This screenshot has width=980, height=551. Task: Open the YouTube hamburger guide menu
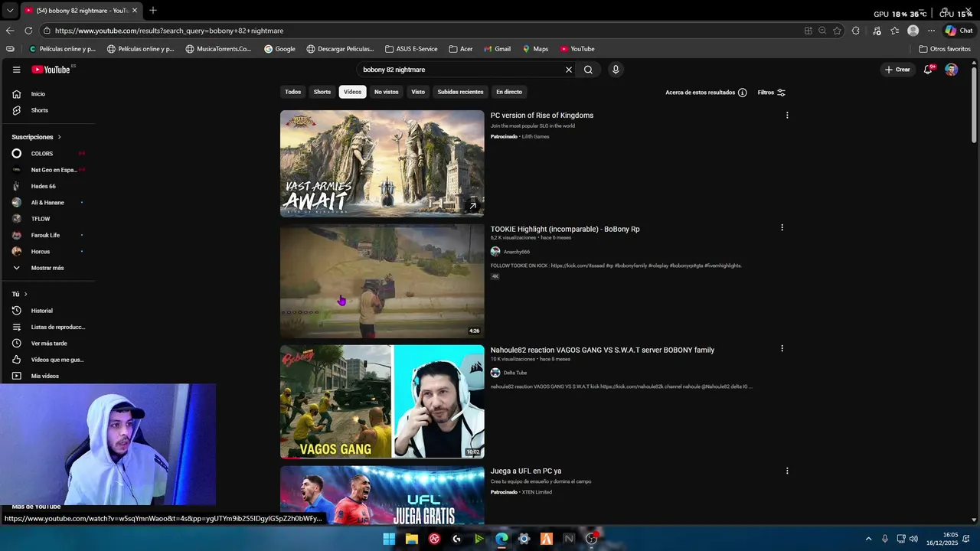click(x=16, y=70)
